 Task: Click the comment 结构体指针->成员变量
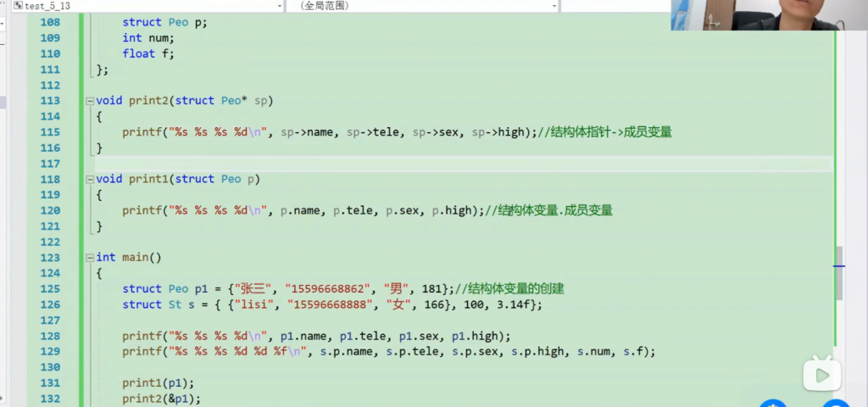(x=610, y=132)
